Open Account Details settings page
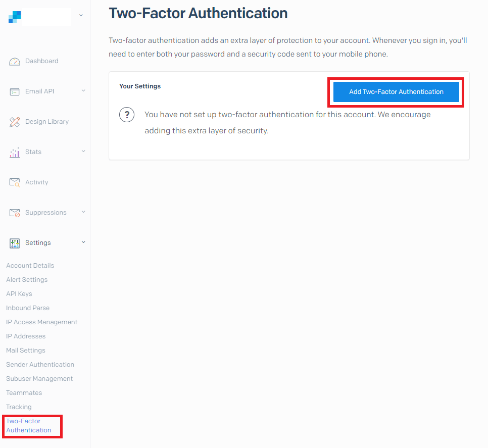Viewport: 488px width, 448px height. pyautogui.click(x=30, y=265)
